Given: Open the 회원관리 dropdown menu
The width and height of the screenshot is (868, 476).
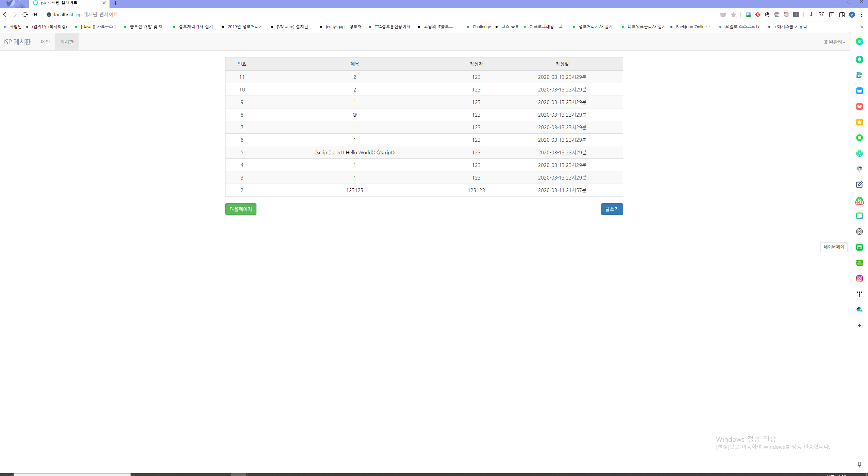Looking at the screenshot, I should (x=834, y=41).
